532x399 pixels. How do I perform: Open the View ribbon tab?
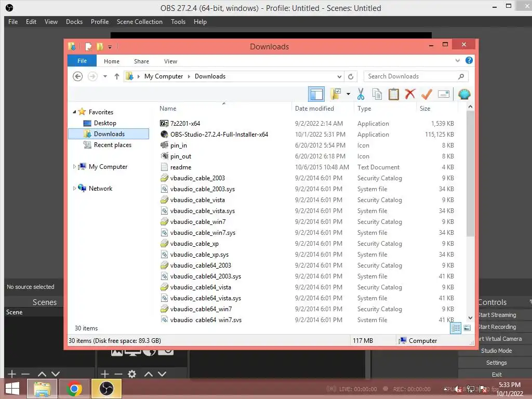point(170,61)
